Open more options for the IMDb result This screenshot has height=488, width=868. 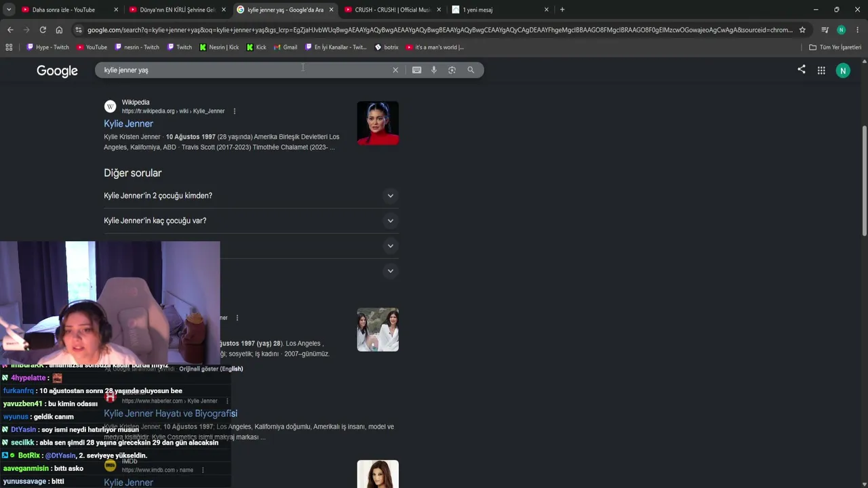tap(203, 470)
